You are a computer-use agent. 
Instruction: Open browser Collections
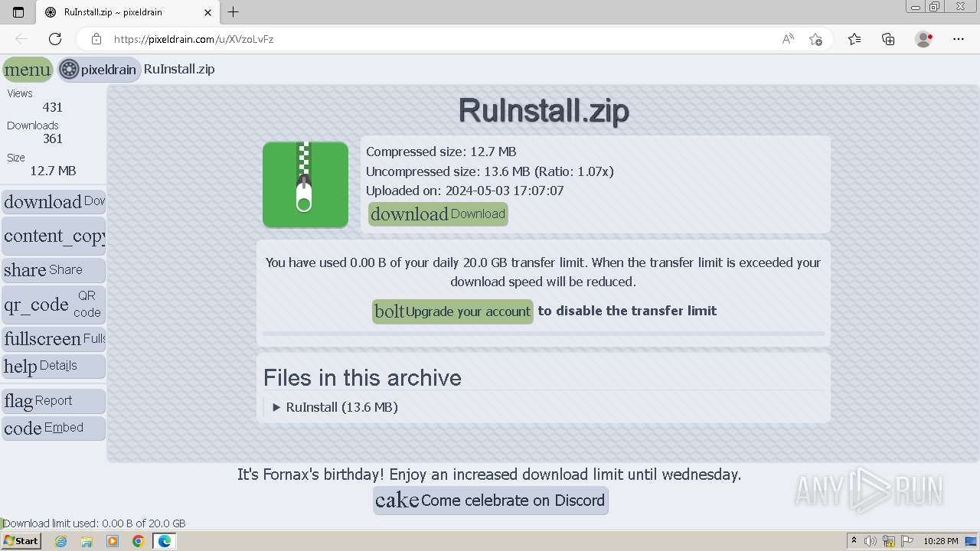pyautogui.click(x=888, y=39)
